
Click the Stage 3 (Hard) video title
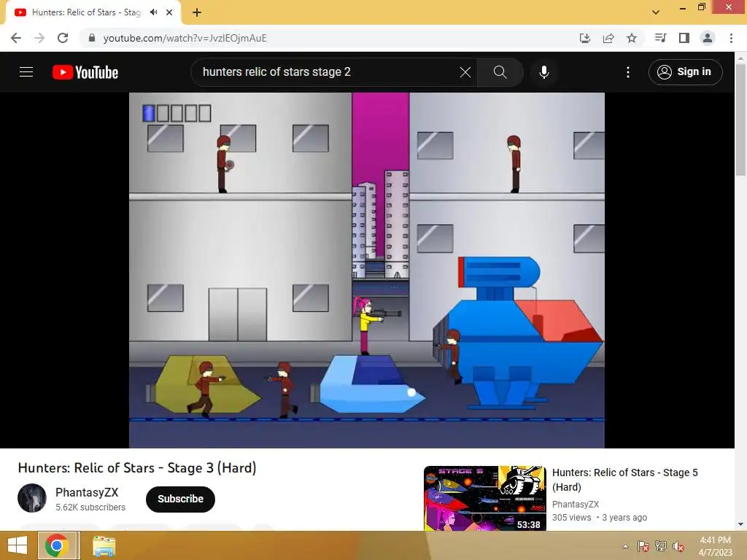click(137, 467)
